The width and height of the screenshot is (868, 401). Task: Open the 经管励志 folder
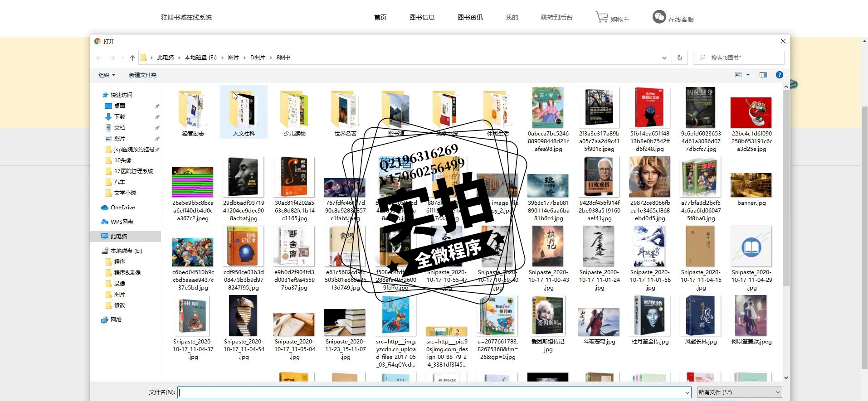[193, 112]
